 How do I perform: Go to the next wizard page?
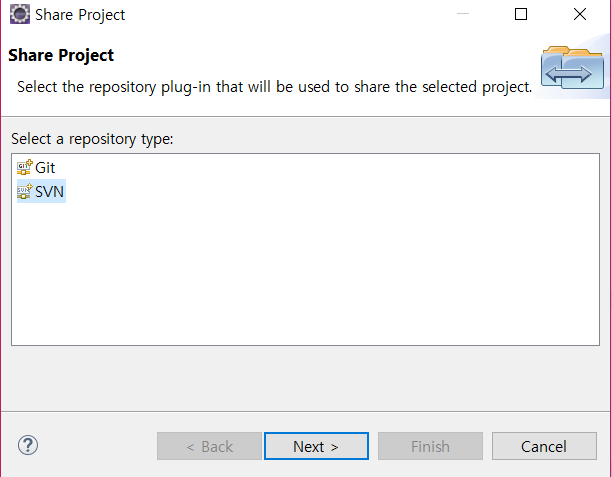tap(316, 446)
